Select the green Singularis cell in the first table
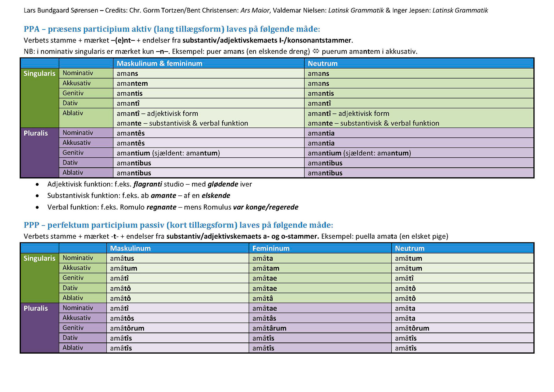Image resolution: width=554 pixels, height=392 pixels. [39, 74]
